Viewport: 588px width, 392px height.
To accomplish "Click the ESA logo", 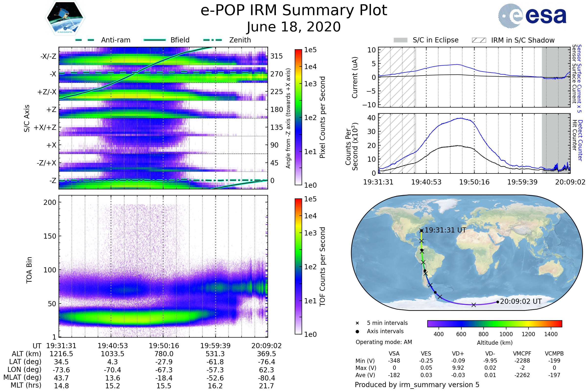I will [532, 16].
